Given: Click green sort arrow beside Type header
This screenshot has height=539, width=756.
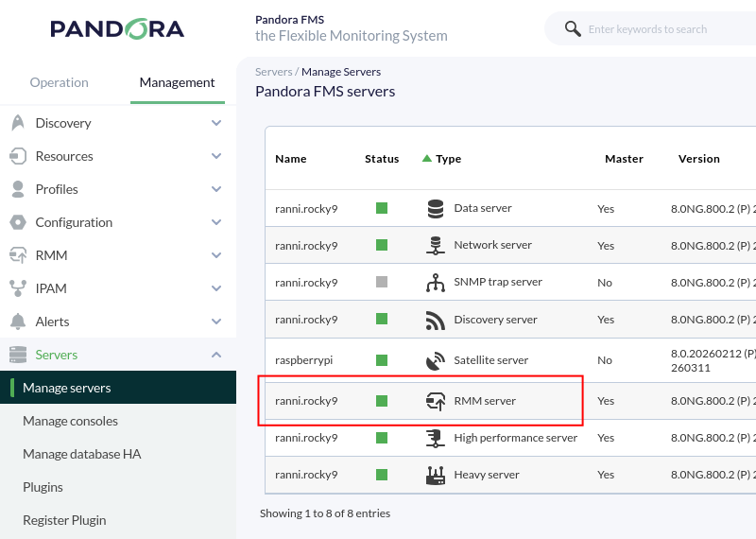Looking at the screenshot, I should pyautogui.click(x=427, y=158).
